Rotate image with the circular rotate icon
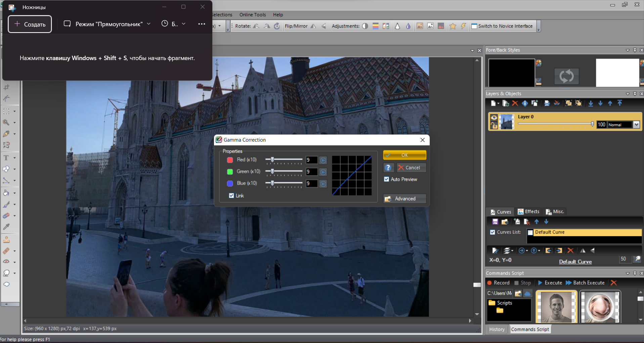644x343 pixels. (x=277, y=26)
